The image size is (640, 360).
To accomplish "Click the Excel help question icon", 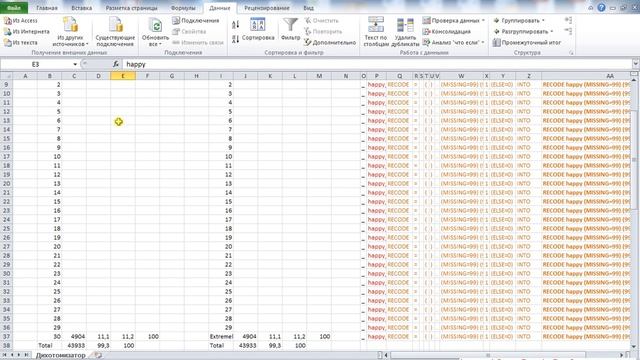I will click(x=601, y=7).
